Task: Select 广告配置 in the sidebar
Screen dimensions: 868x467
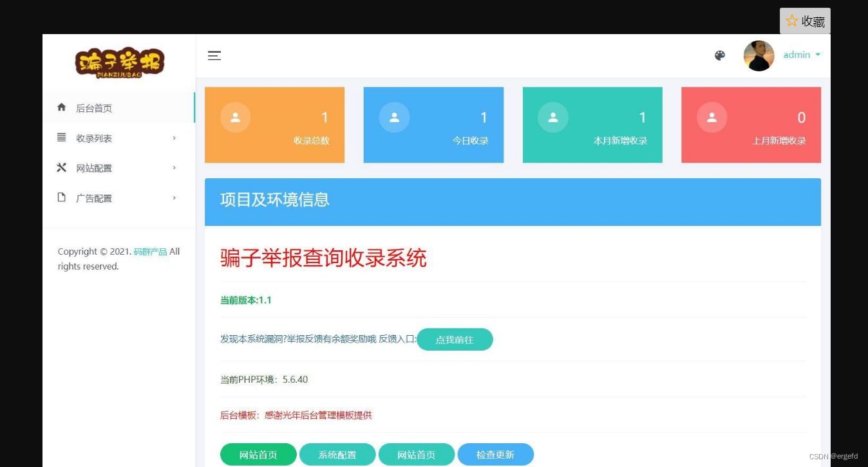Action: [94, 197]
